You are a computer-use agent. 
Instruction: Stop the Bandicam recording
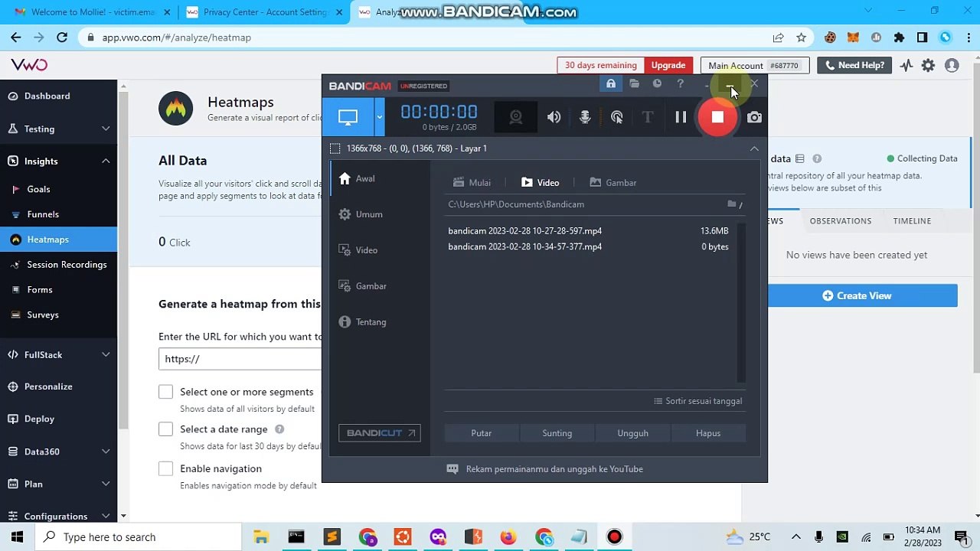click(x=717, y=117)
